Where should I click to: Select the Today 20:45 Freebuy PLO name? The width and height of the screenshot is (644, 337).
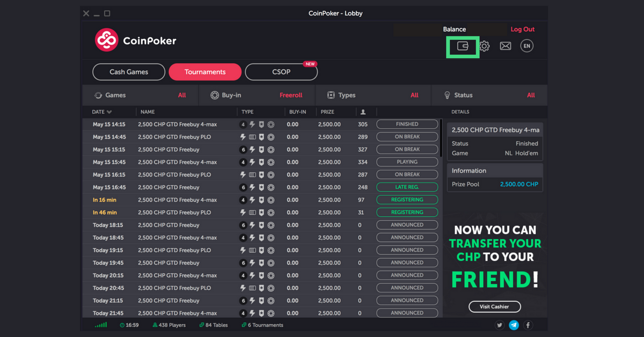(174, 288)
